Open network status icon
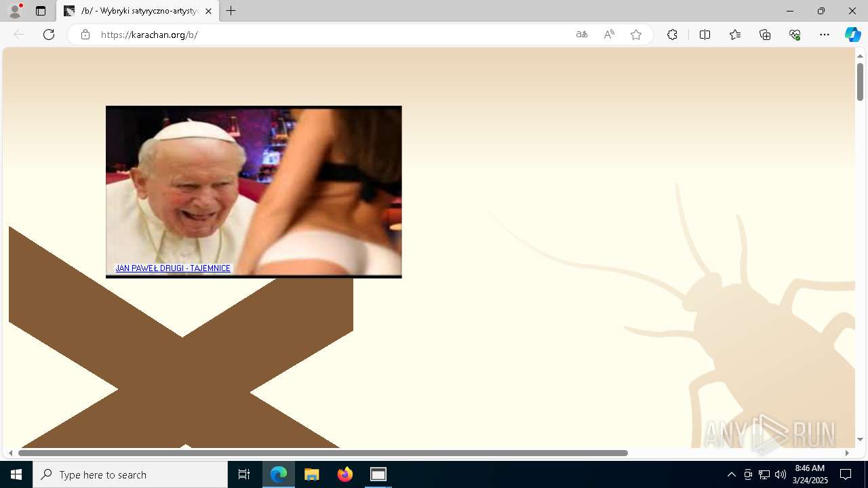Image resolution: width=868 pixels, height=488 pixels. (x=764, y=474)
